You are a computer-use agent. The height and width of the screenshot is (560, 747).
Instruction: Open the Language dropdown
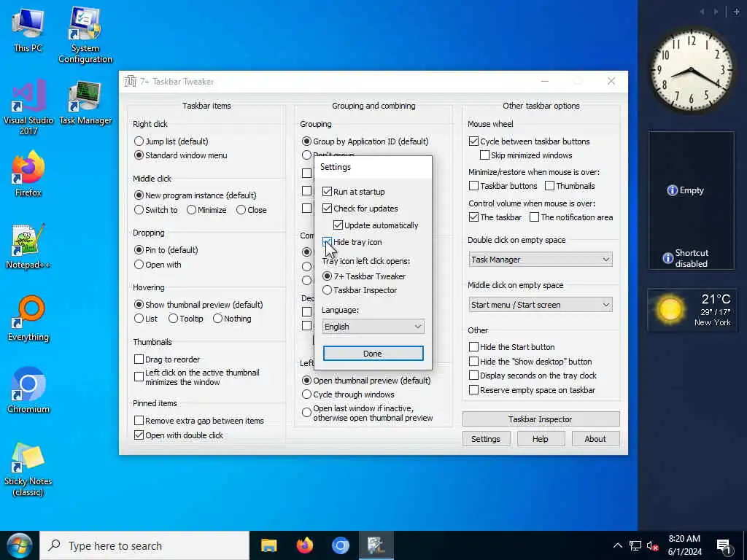(x=373, y=327)
